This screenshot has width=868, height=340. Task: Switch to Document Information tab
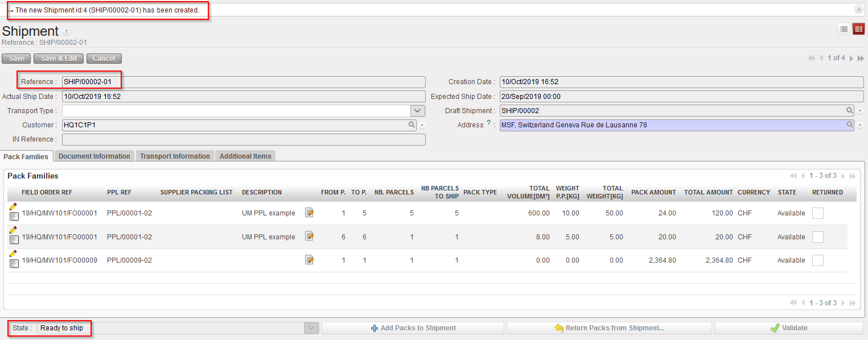94,156
